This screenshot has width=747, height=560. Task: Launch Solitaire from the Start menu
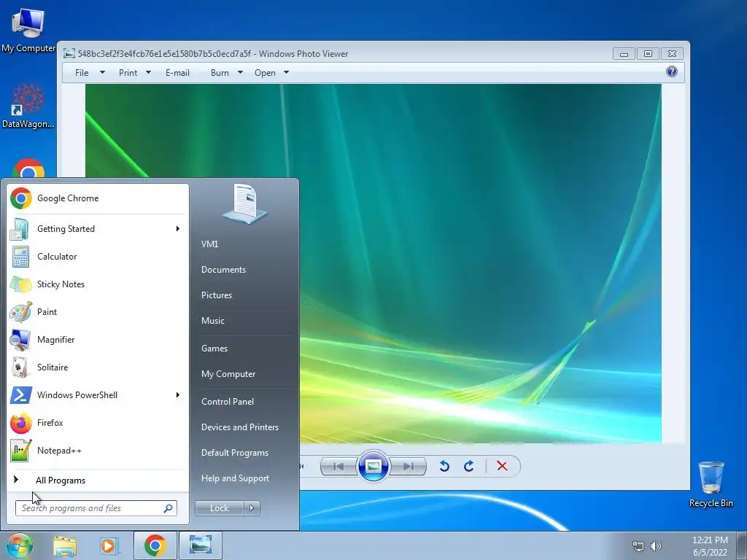[97, 367]
